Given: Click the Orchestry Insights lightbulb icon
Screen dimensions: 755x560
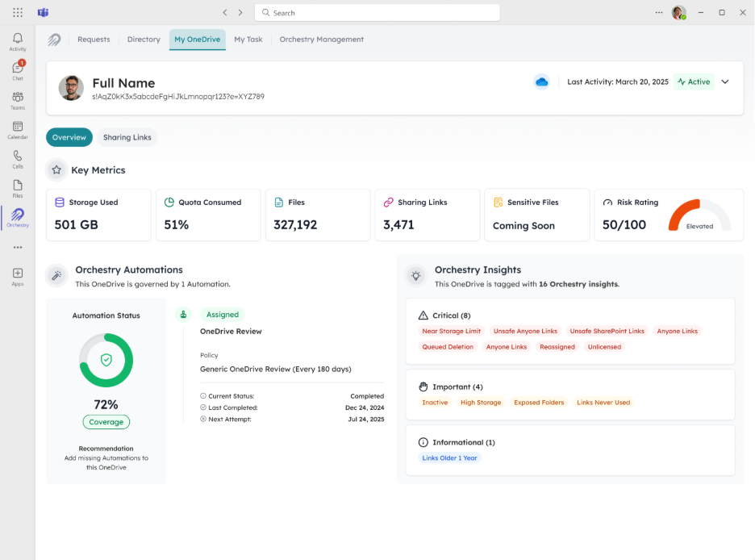Looking at the screenshot, I should (416, 276).
